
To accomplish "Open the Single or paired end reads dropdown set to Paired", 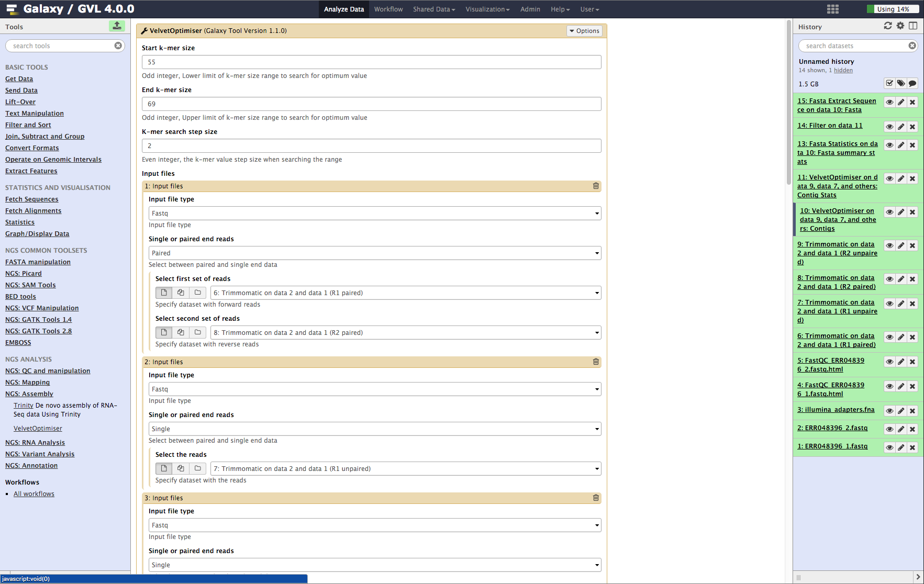I will [374, 253].
